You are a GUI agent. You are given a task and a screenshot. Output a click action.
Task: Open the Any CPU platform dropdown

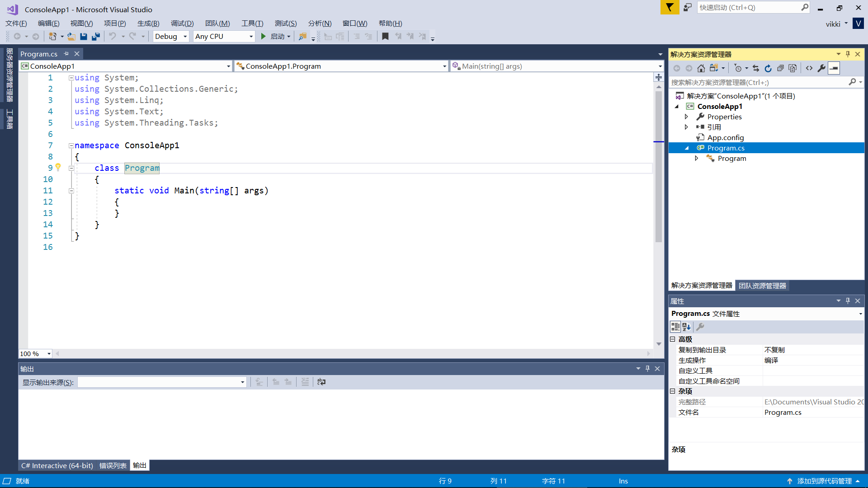pyautogui.click(x=224, y=37)
